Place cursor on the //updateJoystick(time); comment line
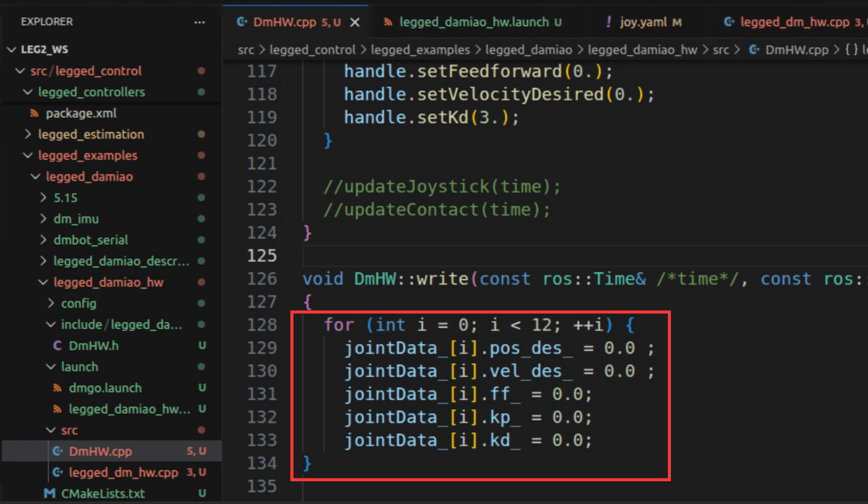 coord(442,187)
